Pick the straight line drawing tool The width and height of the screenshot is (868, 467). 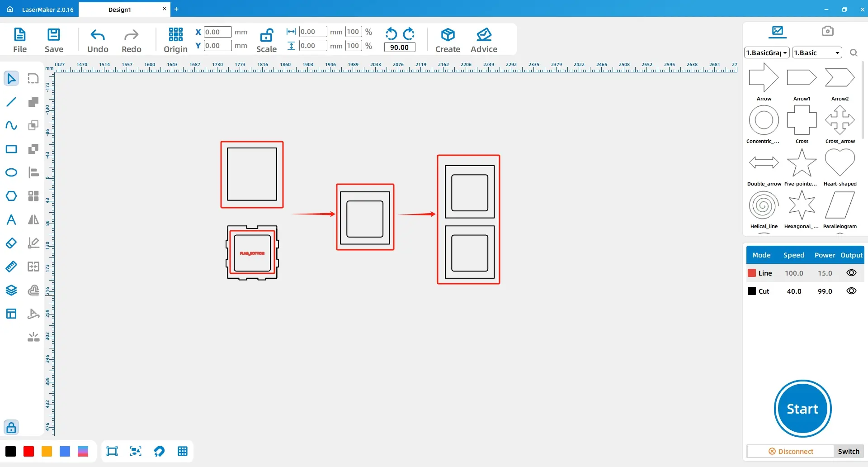tap(11, 102)
